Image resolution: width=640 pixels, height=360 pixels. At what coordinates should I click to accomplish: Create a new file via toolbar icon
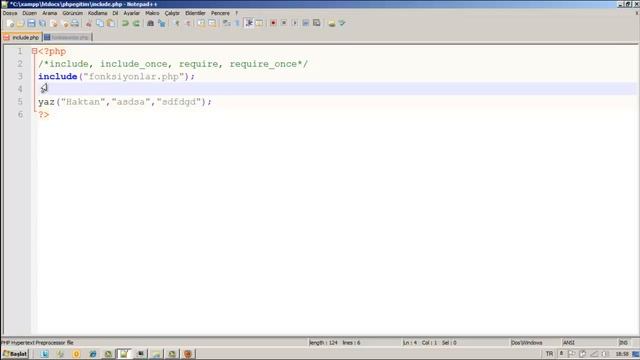[10, 23]
